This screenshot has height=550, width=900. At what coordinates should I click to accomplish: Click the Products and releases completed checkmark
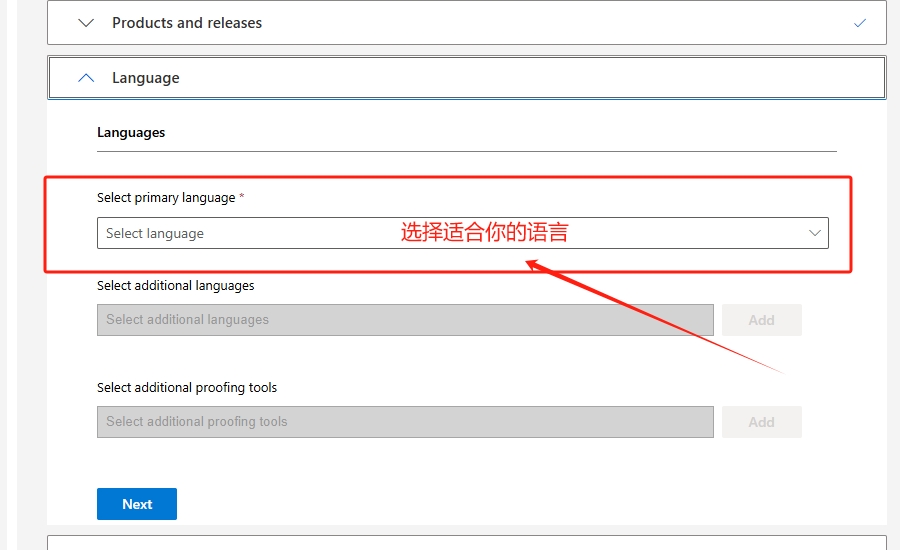point(860,23)
